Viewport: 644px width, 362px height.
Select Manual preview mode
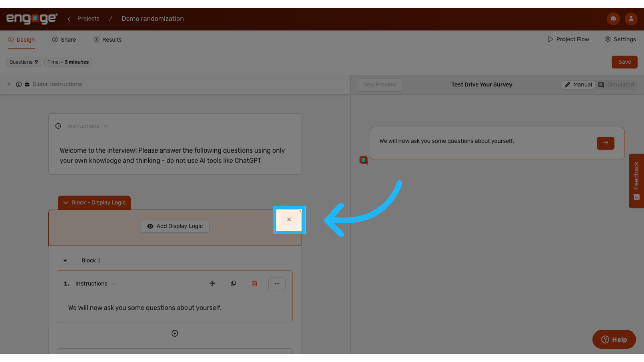[578, 85]
